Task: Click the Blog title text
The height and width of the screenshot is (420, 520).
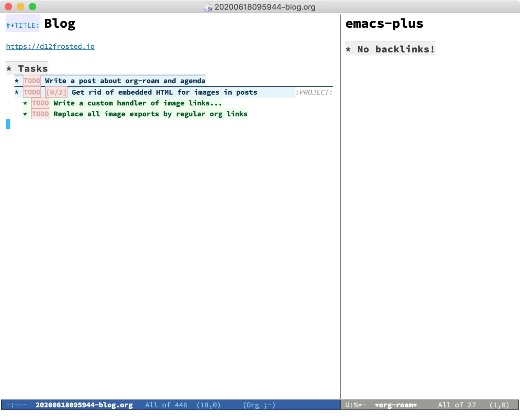Action: point(60,24)
